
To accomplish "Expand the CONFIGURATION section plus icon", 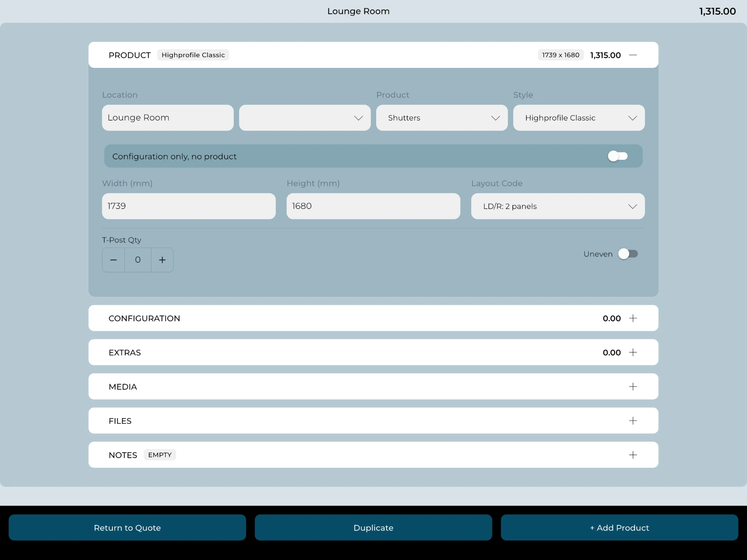I will coord(633,318).
